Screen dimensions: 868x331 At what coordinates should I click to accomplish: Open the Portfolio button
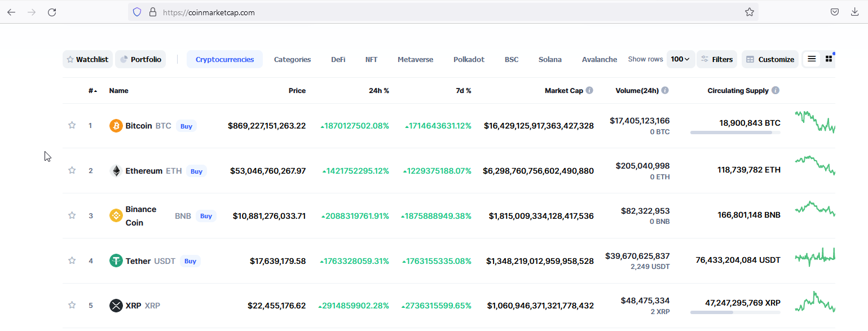point(140,59)
